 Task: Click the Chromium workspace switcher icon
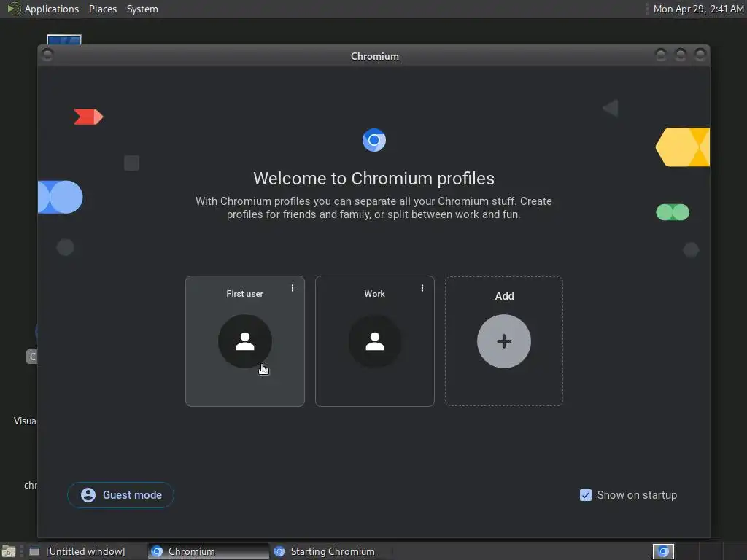tap(663, 551)
